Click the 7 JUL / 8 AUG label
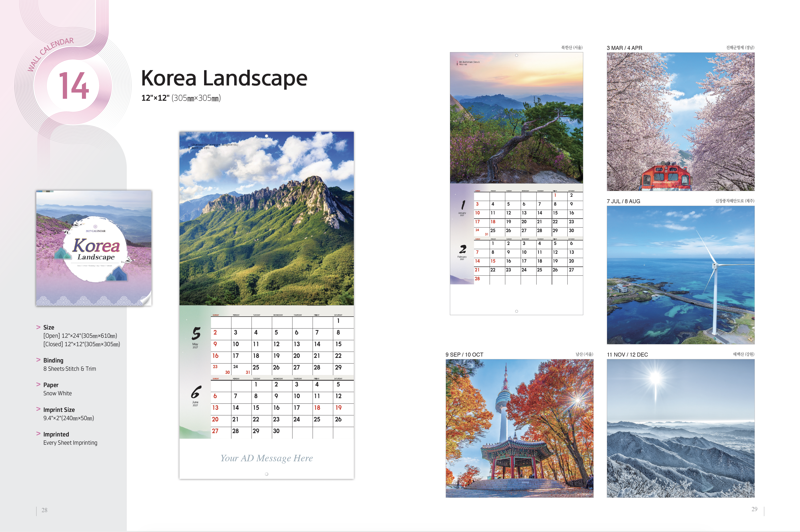The height and width of the screenshot is (532, 800). click(623, 201)
